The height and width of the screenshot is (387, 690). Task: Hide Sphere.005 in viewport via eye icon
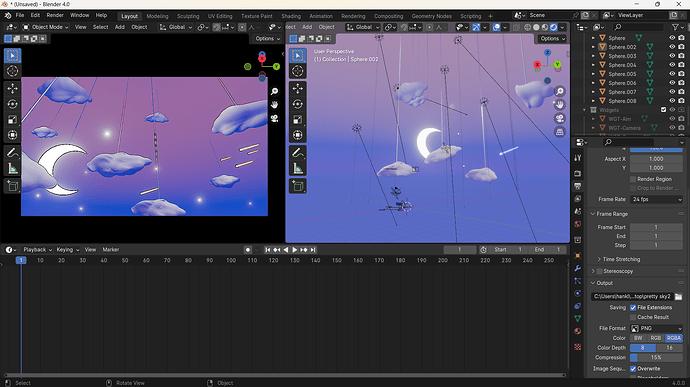point(672,74)
